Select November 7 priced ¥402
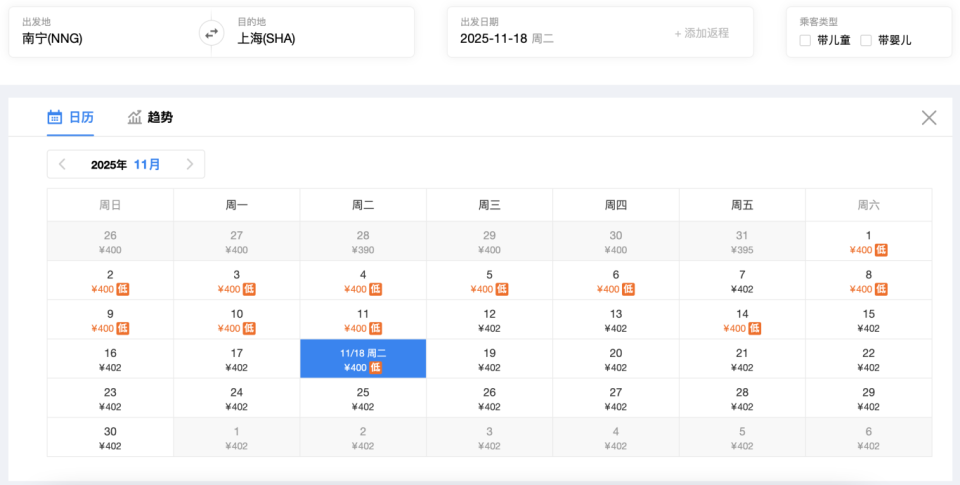The height and width of the screenshot is (485, 960). coord(742,281)
